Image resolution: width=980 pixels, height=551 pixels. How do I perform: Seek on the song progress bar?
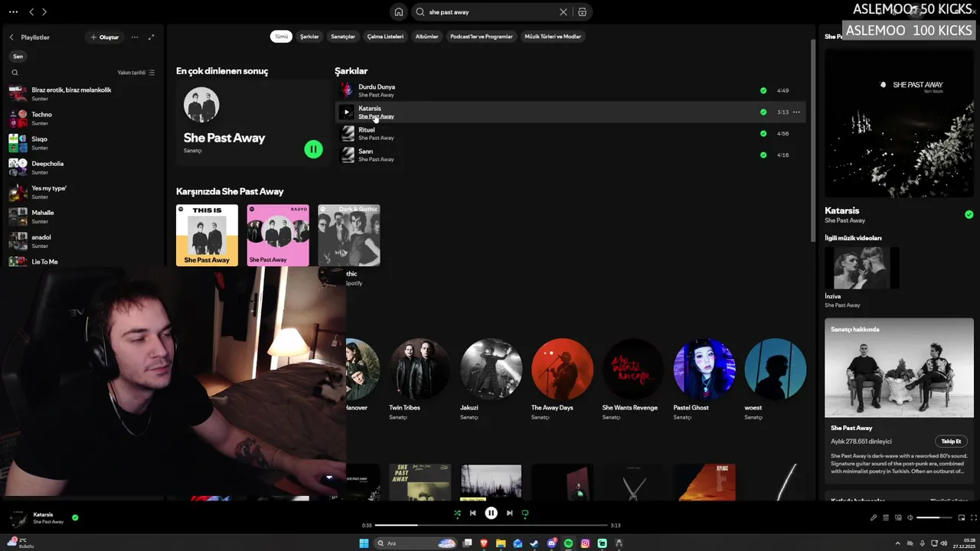pos(491,525)
